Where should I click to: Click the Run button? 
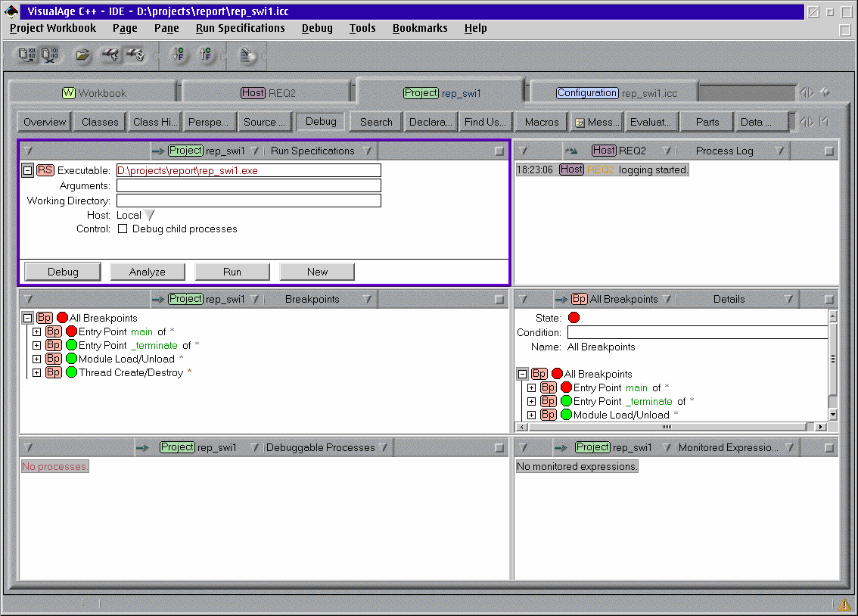pyautogui.click(x=232, y=272)
